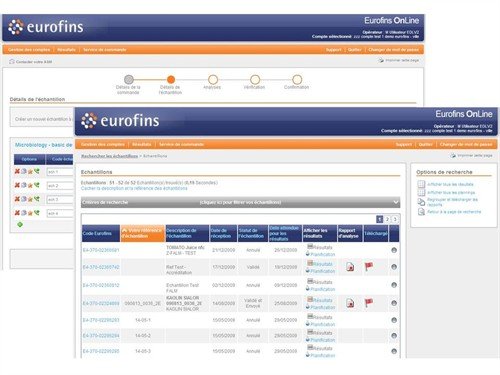Click the copy icon in ech 1 row
Screen dimensions: 500x375
(x=24, y=171)
